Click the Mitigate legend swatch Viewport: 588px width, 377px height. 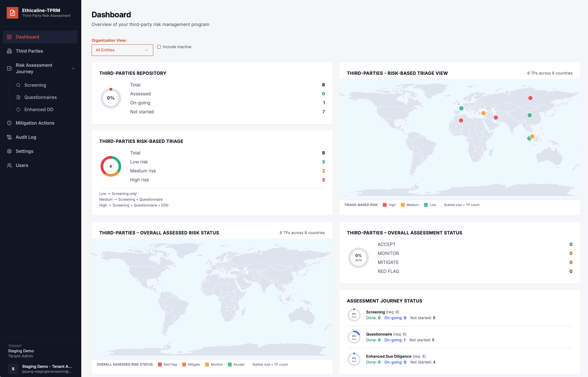point(184,364)
